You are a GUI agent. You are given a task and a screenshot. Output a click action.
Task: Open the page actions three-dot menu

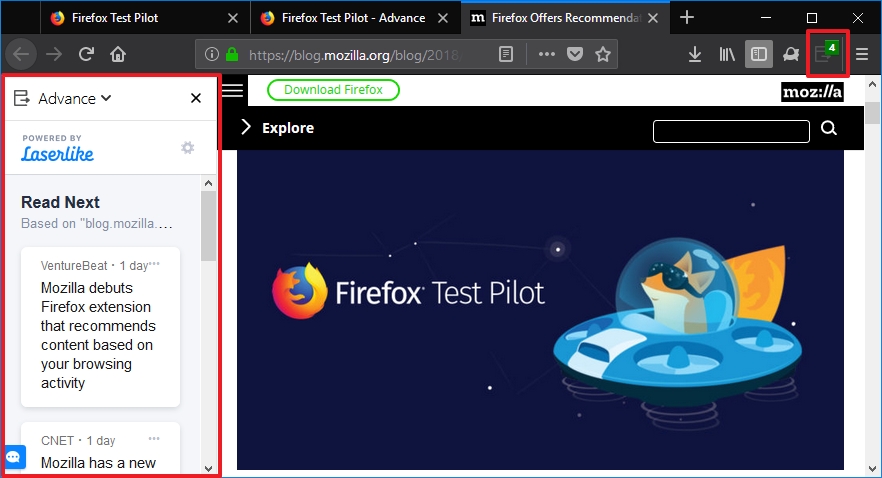coord(546,55)
